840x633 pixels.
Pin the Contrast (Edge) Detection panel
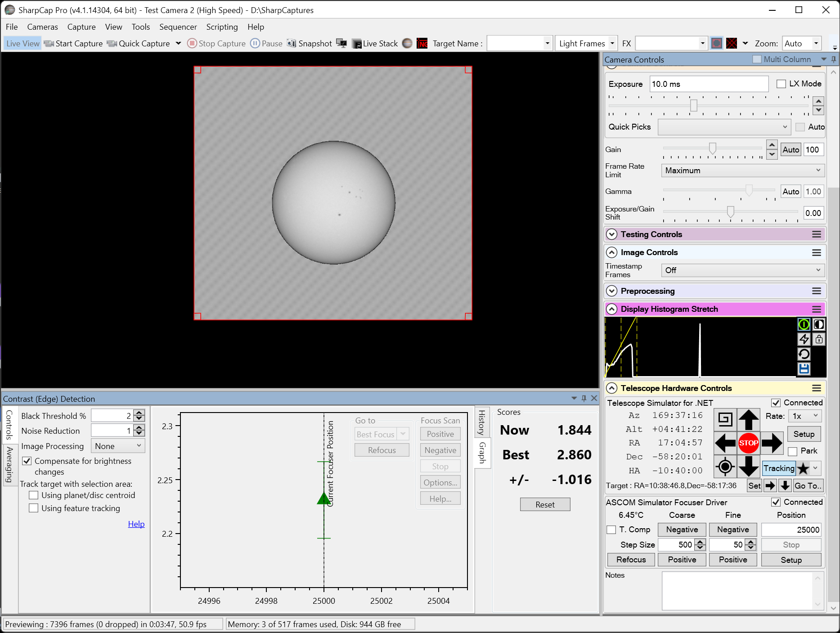pyautogui.click(x=584, y=398)
